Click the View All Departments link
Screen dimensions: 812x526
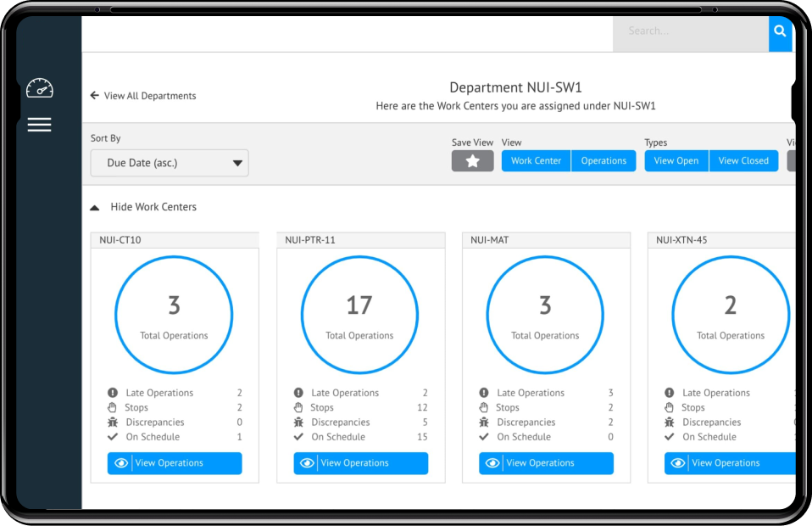(x=150, y=96)
